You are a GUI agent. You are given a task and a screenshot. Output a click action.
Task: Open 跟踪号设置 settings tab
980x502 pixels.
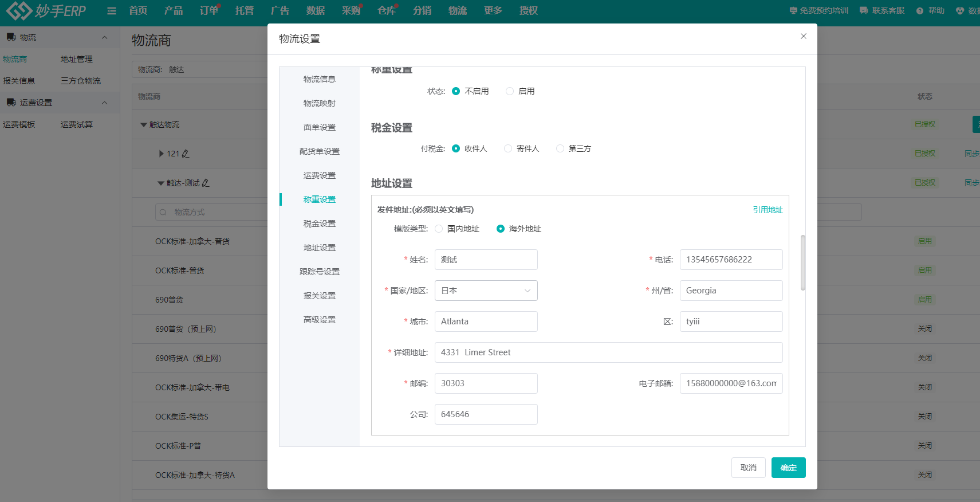(x=320, y=272)
